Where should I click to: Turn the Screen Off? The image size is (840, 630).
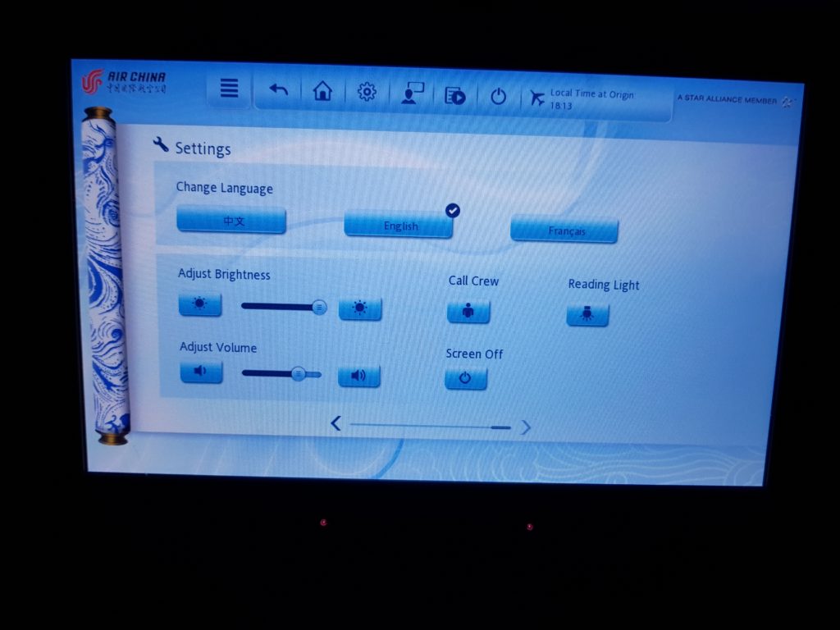(x=467, y=378)
